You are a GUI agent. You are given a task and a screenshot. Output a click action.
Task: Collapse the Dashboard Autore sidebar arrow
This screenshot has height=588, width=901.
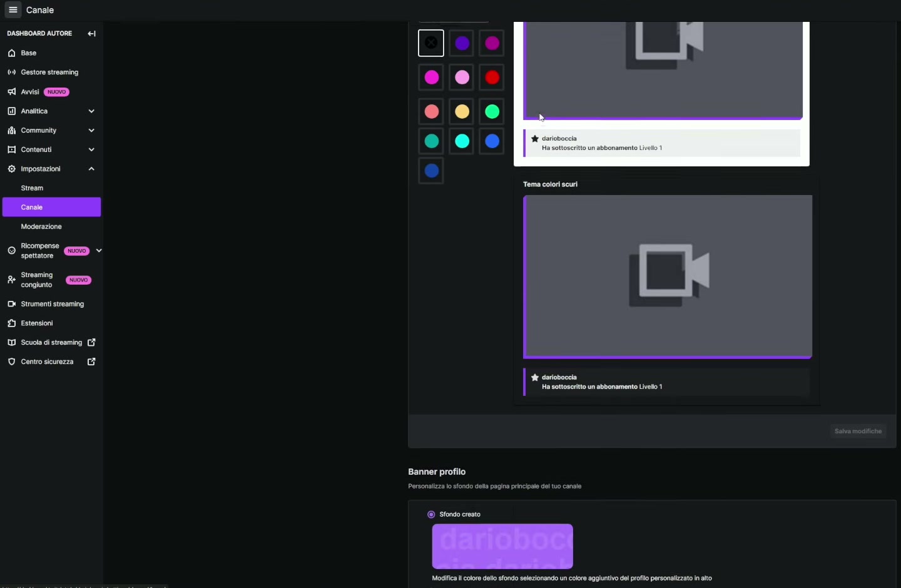tap(92, 34)
